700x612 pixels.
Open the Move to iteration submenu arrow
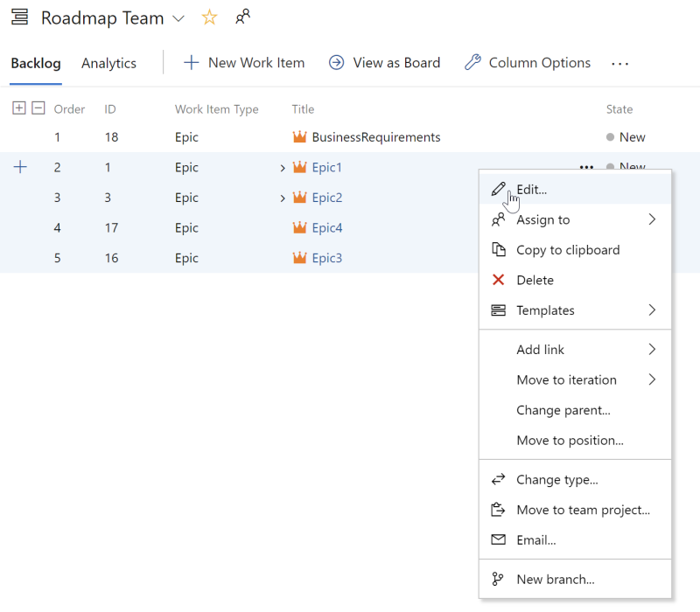click(x=651, y=379)
